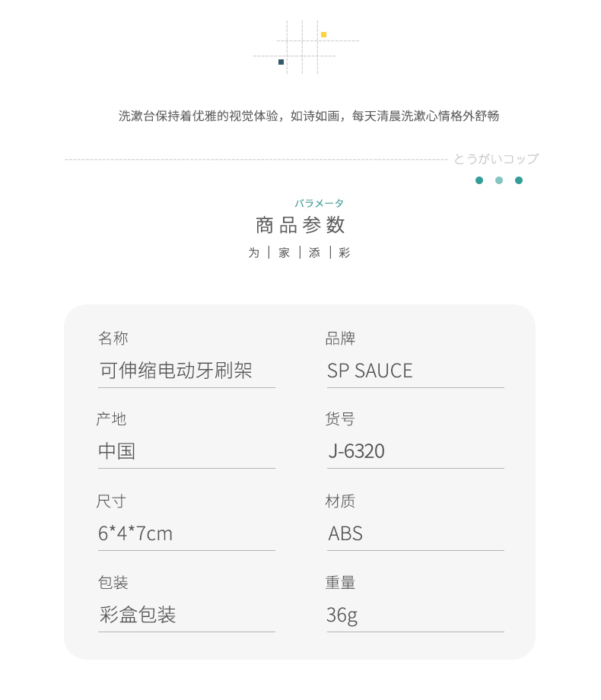Image resolution: width=601 pixels, height=700 pixels.
Task: Click the 品牌 label
Action: [340, 339]
